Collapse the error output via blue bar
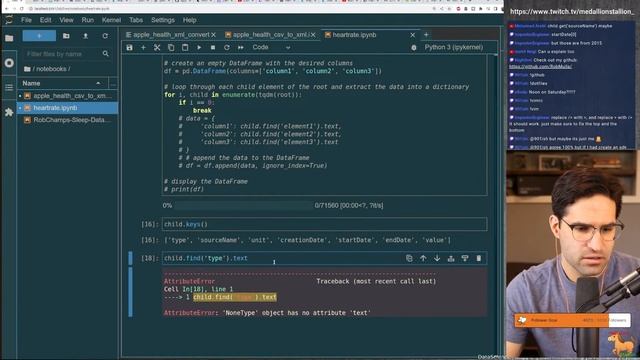The width and height of the screenshot is (640, 360). [130, 292]
